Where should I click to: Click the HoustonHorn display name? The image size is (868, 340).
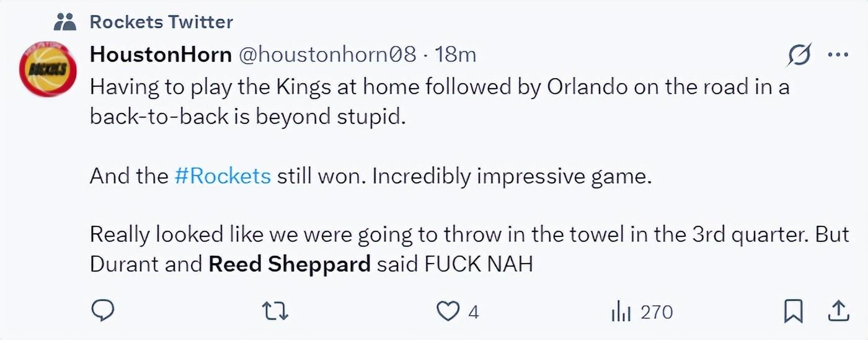[161, 55]
